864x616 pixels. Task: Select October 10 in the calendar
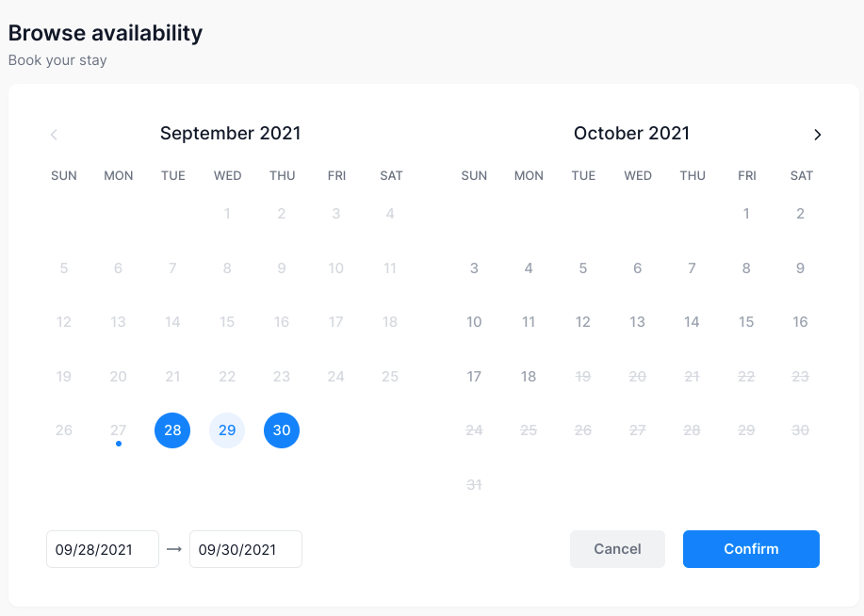pos(474,322)
